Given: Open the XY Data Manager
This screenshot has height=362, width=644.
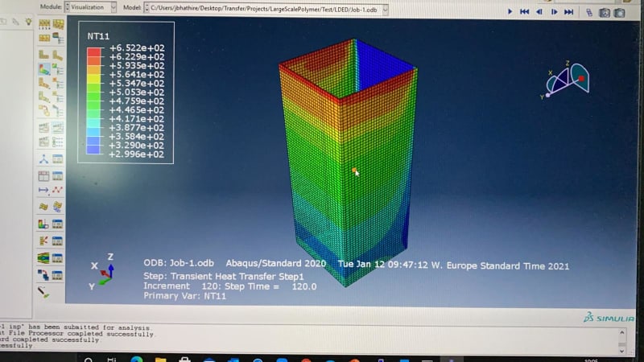Looking at the screenshot, I should pyautogui.click(x=57, y=176).
